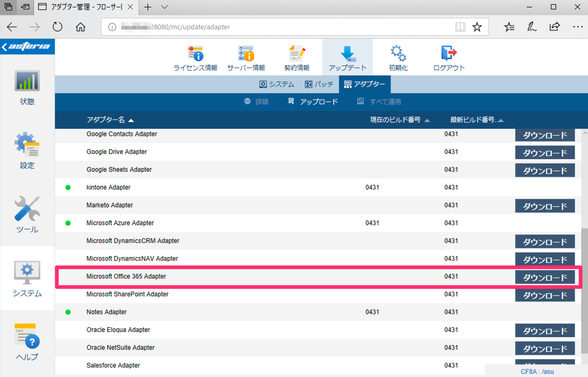Click the 詳細 details toolbar item
The width and height of the screenshot is (588, 377).
coord(256,102)
